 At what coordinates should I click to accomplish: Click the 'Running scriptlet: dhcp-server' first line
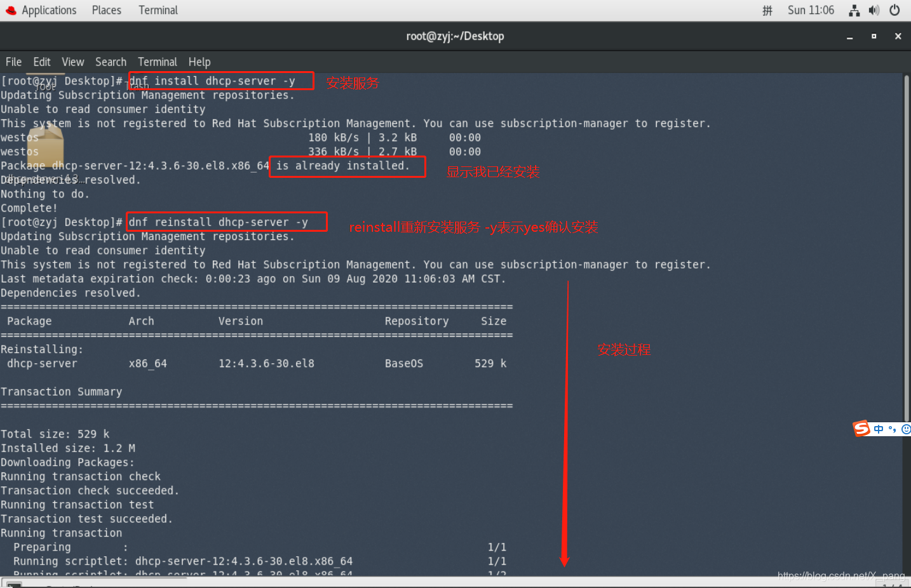260,561
